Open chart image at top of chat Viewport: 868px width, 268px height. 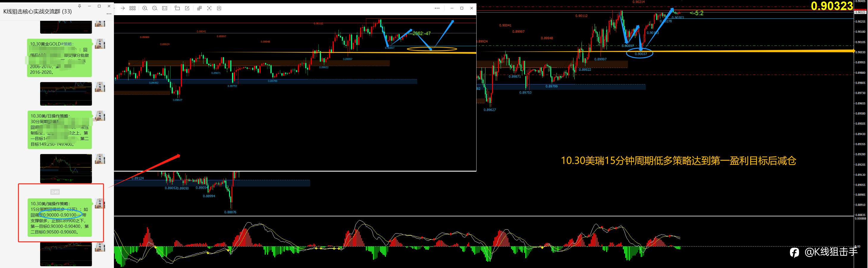[66, 27]
